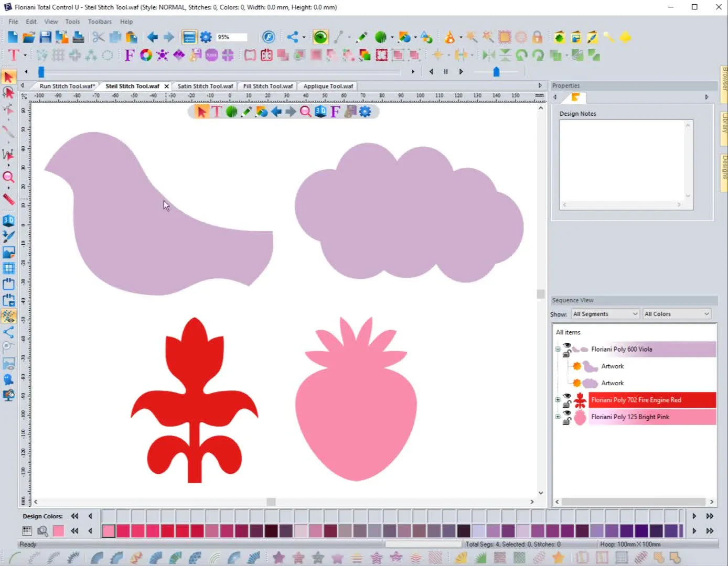Open dropdown arrow beside party hat icon
This screenshot has width=728, height=566.
(x=461, y=37)
